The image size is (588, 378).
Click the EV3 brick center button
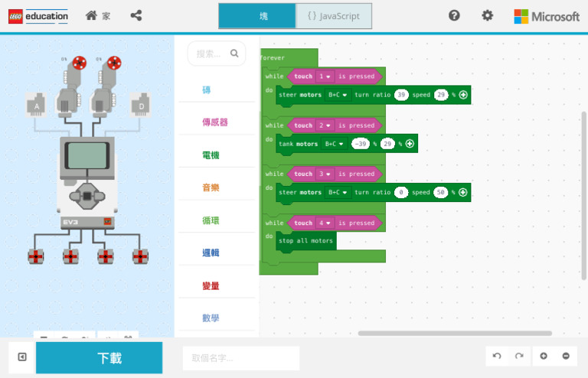point(87,196)
